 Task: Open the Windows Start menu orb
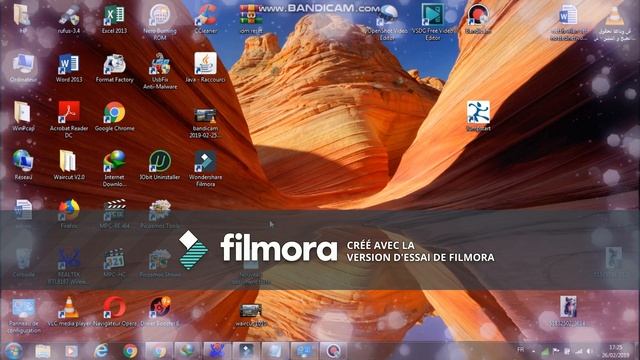tap(13, 351)
